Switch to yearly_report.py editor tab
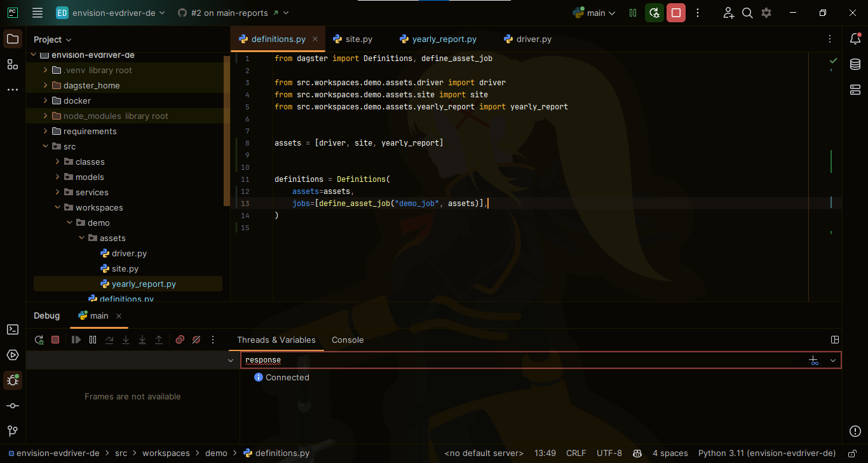This screenshot has width=868, height=463. pos(438,39)
